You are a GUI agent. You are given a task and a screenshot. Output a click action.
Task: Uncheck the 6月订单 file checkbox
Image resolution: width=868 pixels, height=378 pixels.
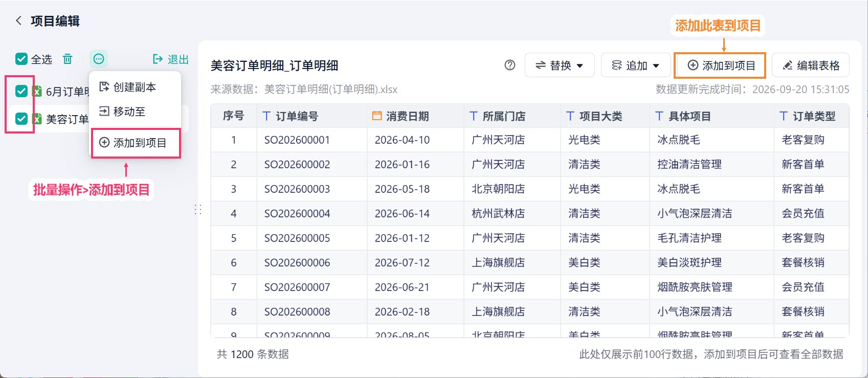(x=21, y=92)
